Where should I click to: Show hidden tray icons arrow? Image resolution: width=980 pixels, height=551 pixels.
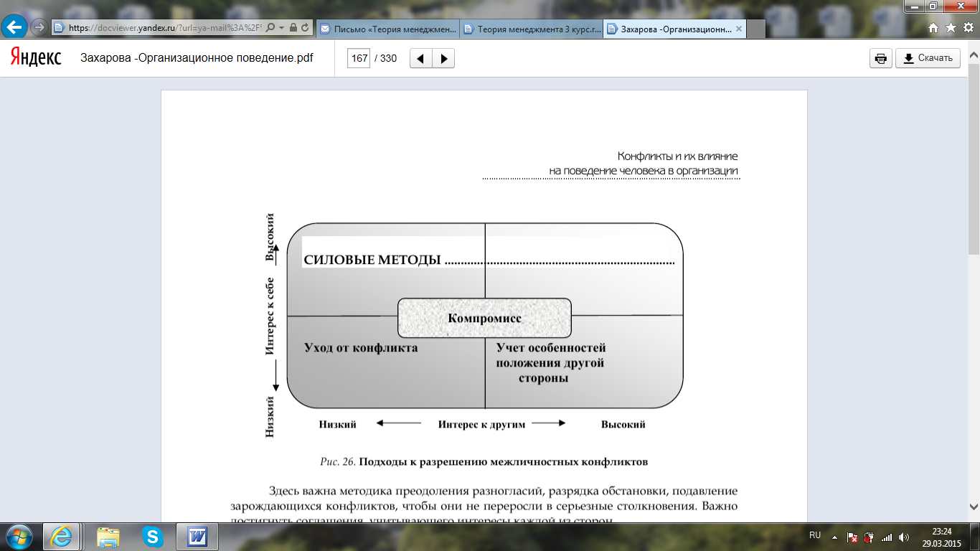tap(834, 536)
